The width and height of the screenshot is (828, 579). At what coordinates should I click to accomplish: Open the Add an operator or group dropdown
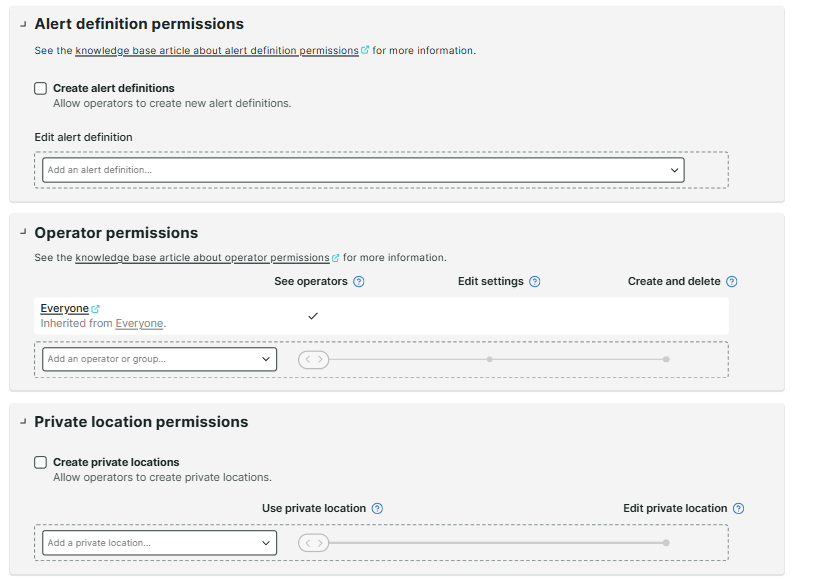pos(158,358)
